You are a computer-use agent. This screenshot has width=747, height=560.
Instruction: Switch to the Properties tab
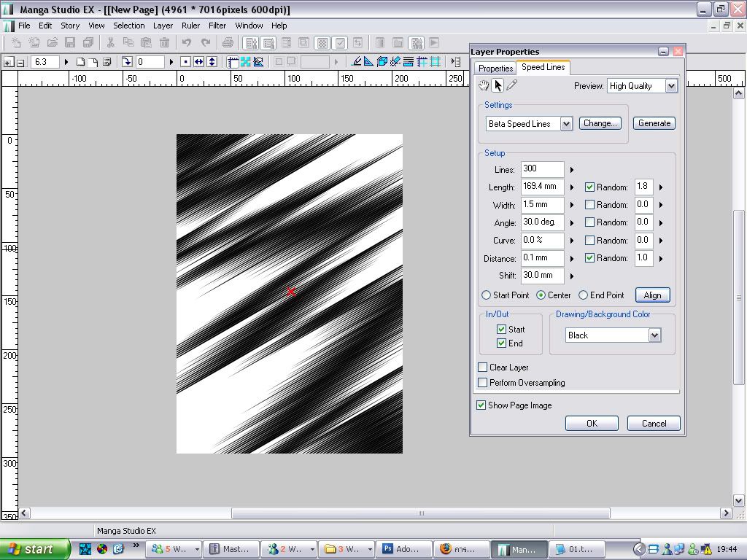click(x=495, y=68)
